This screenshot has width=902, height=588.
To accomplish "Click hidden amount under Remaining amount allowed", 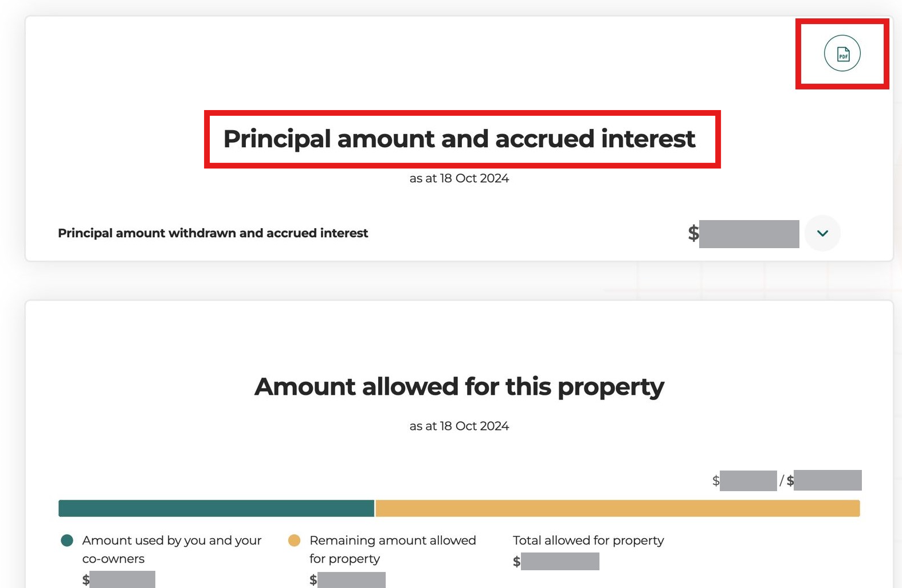I will tap(347, 580).
